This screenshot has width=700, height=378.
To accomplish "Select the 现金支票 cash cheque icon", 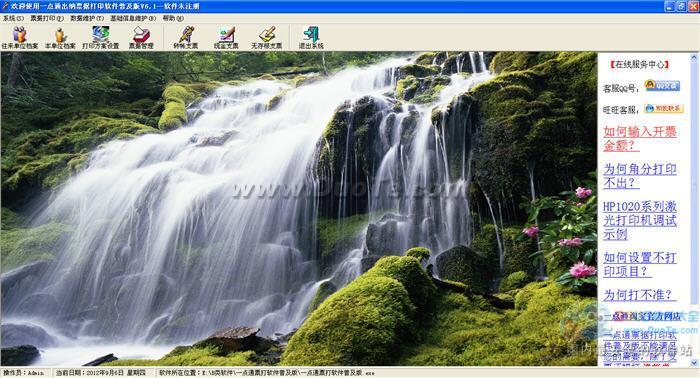I will [226, 37].
